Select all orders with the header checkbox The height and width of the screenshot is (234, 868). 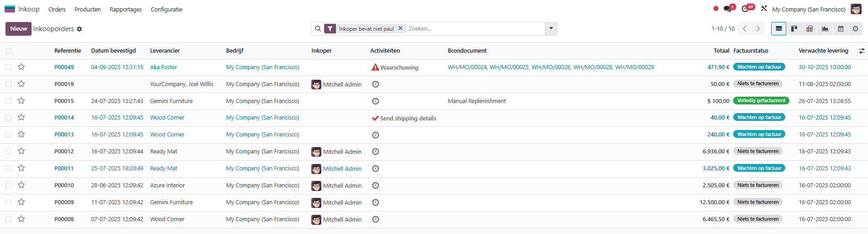[9, 51]
